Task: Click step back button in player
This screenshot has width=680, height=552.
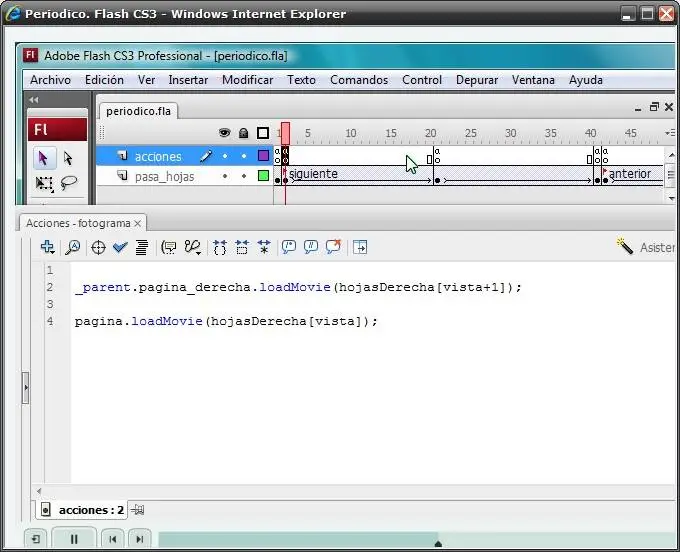Action: 112,539
